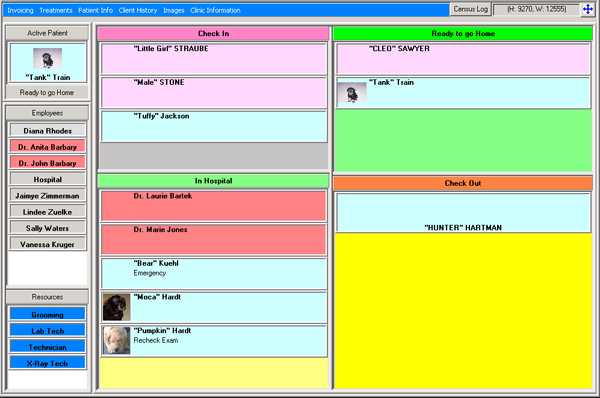
Task: Select the Lab Tech resource
Action: coord(47,331)
